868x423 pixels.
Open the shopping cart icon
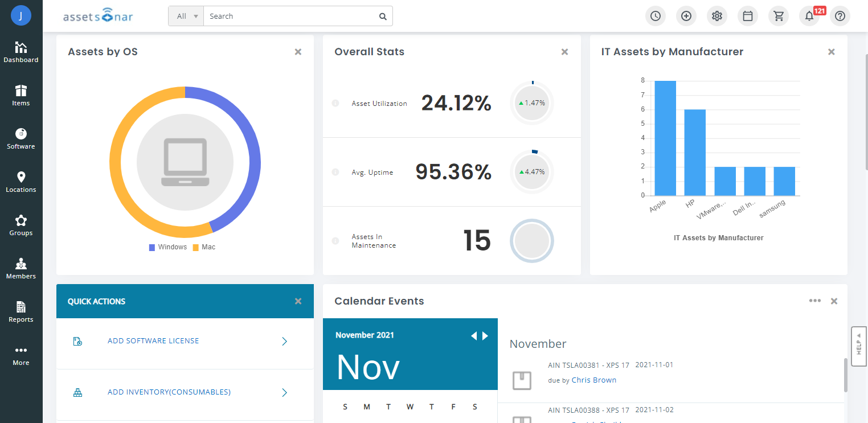778,16
